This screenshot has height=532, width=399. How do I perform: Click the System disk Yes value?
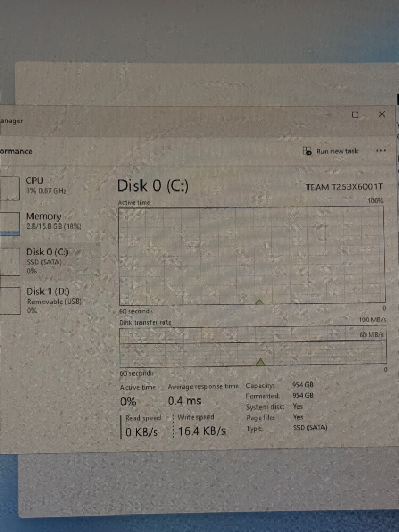(x=297, y=406)
